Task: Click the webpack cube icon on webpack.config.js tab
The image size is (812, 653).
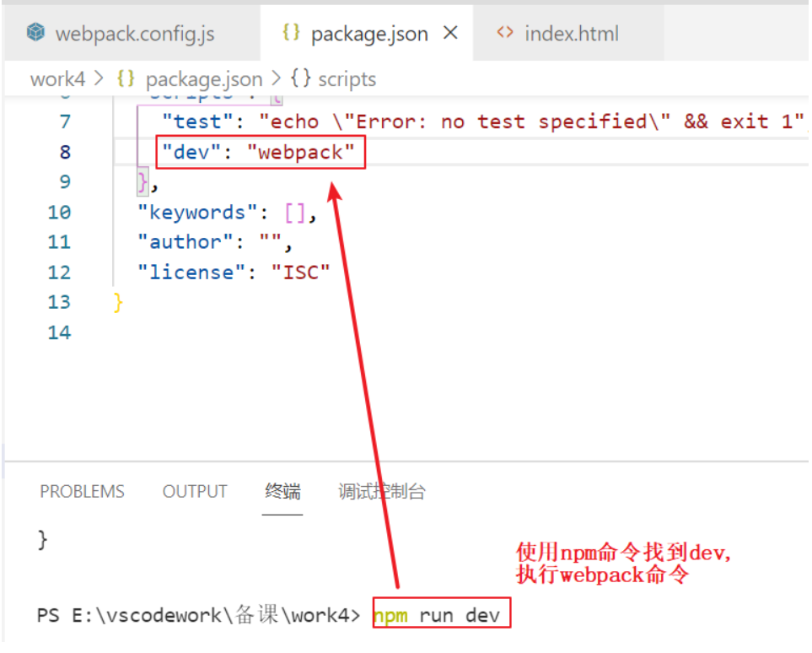Action: [x=35, y=32]
